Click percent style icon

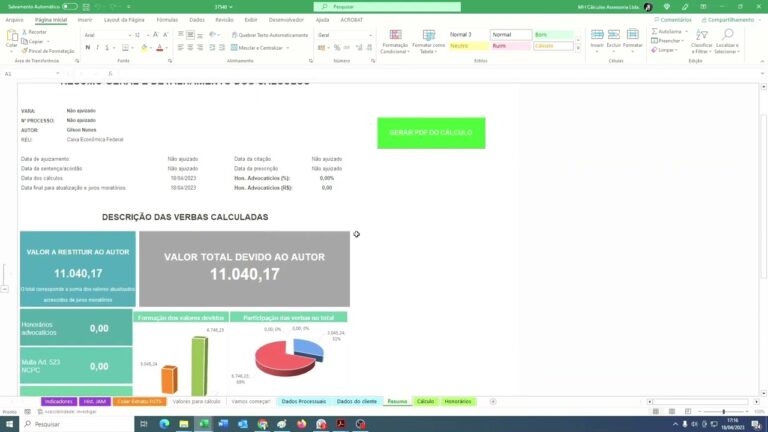point(337,48)
